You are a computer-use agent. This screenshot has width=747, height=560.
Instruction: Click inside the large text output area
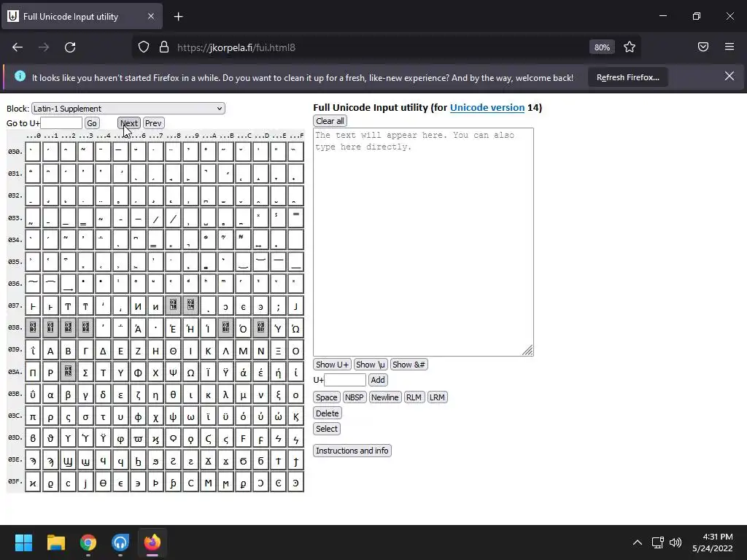coord(423,242)
